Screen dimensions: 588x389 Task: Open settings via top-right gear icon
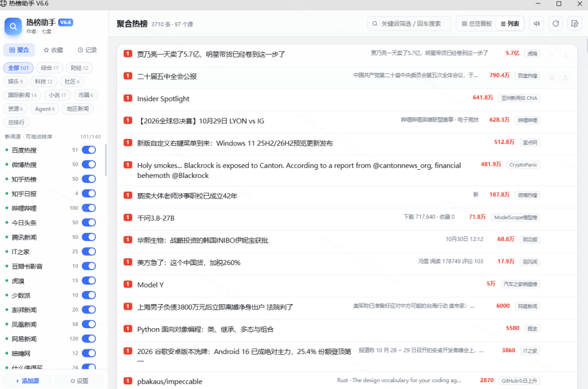coord(574,24)
